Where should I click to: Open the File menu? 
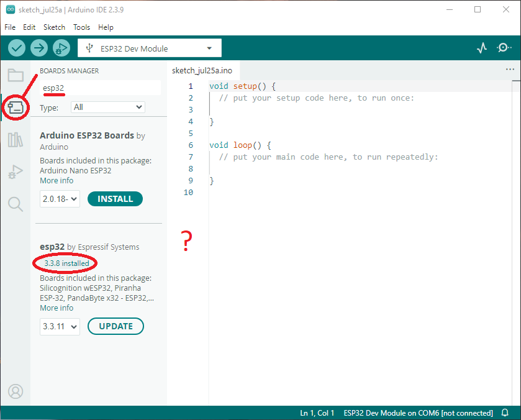point(10,27)
